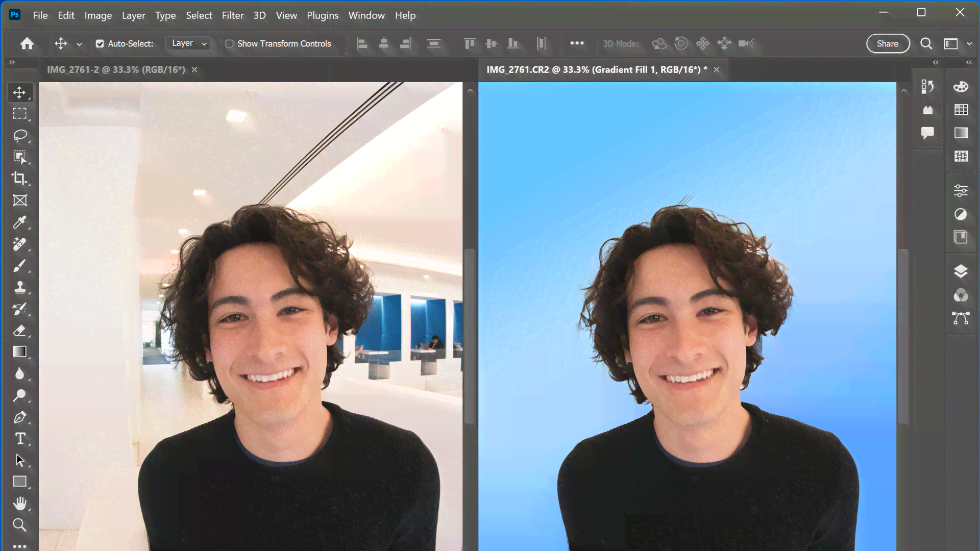Open the Filter menu
The height and width of the screenshot is (551, 980).
233,15
